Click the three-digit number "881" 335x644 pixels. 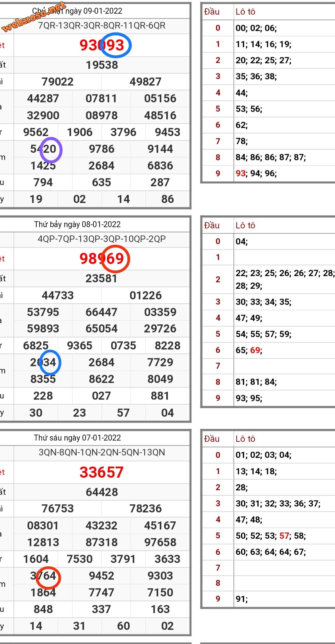160,396
